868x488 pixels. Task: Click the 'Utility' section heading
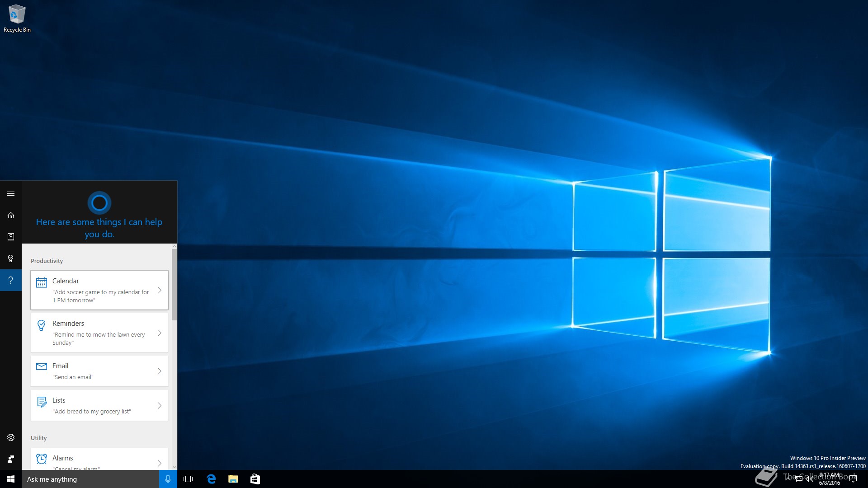(x=38, y=438)
